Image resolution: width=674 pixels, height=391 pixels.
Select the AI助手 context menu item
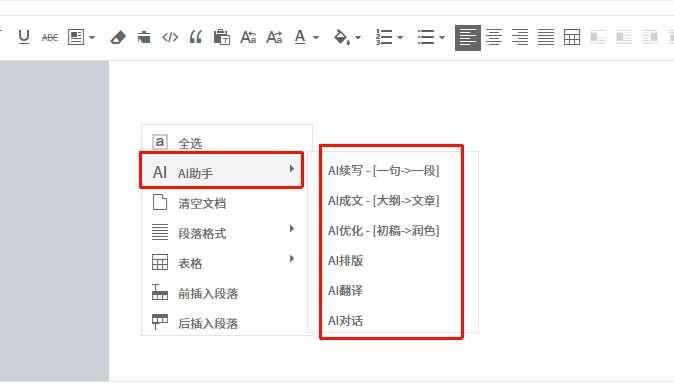pyautogui.click(x=222, y=171)
